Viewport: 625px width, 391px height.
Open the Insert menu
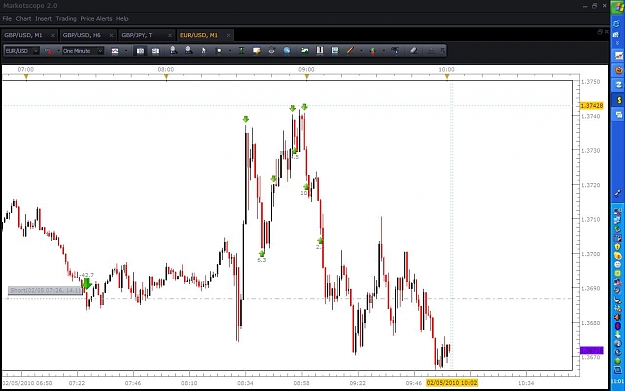43,19
